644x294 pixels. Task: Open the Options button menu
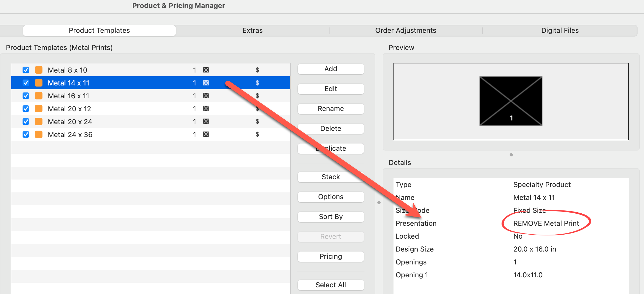331,197
